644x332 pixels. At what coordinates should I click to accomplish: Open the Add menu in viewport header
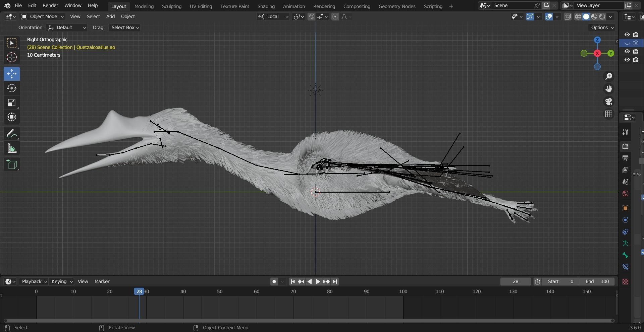110,16
